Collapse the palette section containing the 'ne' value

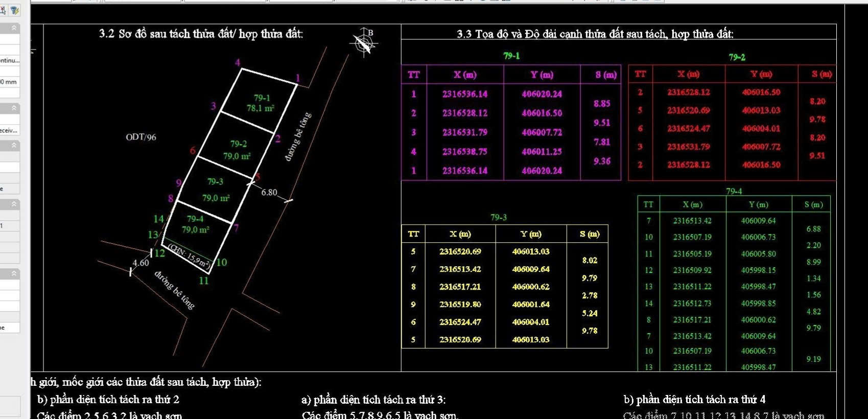[14, 273]
